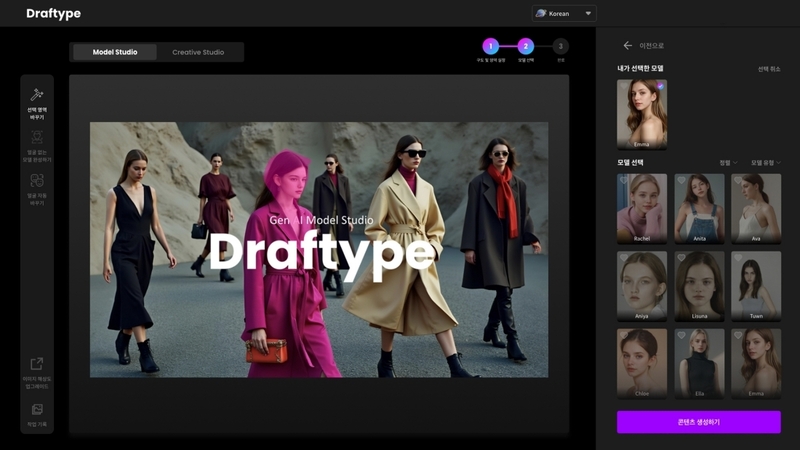The image size is (800, 450).
Task: Select the Rachel model thumbnail
Action: coord(642,209)
